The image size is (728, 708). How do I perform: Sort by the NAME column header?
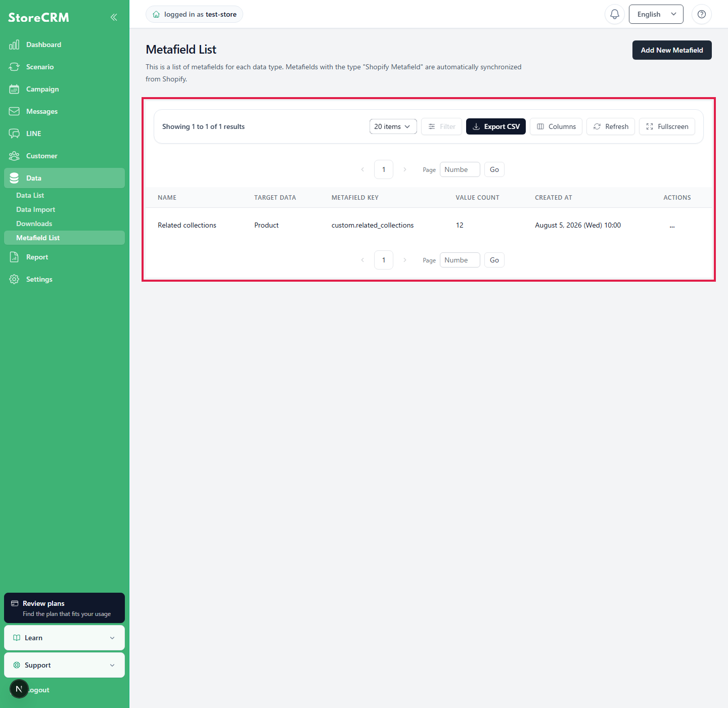point(167,198)
